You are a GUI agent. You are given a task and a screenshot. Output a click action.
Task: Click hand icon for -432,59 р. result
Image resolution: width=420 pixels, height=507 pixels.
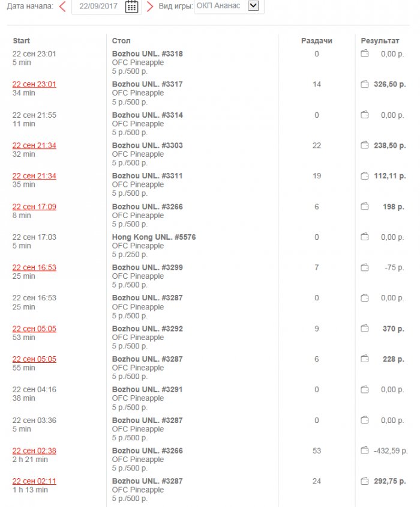pos(364,451)
